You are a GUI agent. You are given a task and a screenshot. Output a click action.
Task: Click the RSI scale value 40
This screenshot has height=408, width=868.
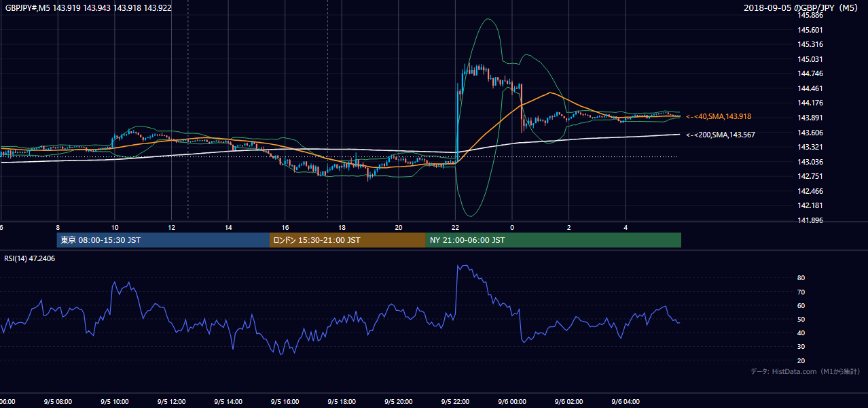(x=801, y=333)
